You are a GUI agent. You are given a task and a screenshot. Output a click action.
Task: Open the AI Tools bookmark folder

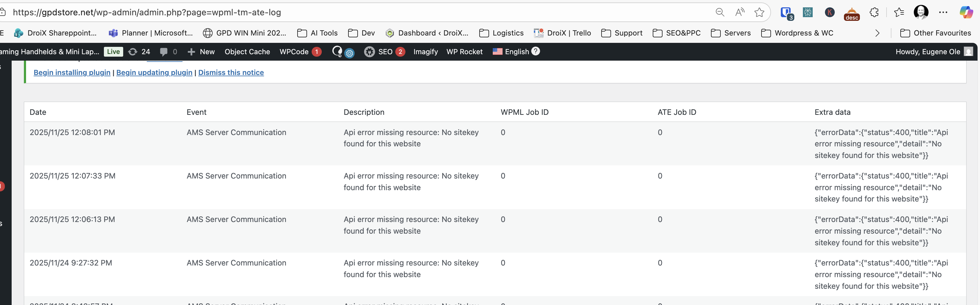[x=317, y=33]
